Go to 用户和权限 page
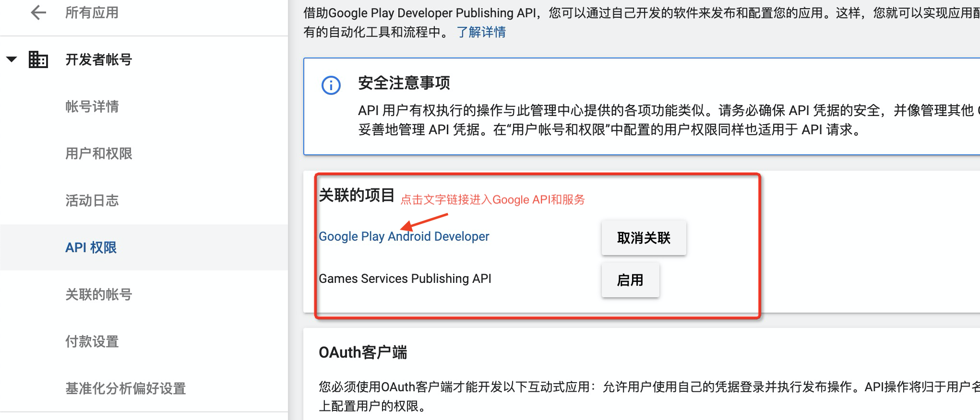This screenshot has height=420, width=980. 98,153
